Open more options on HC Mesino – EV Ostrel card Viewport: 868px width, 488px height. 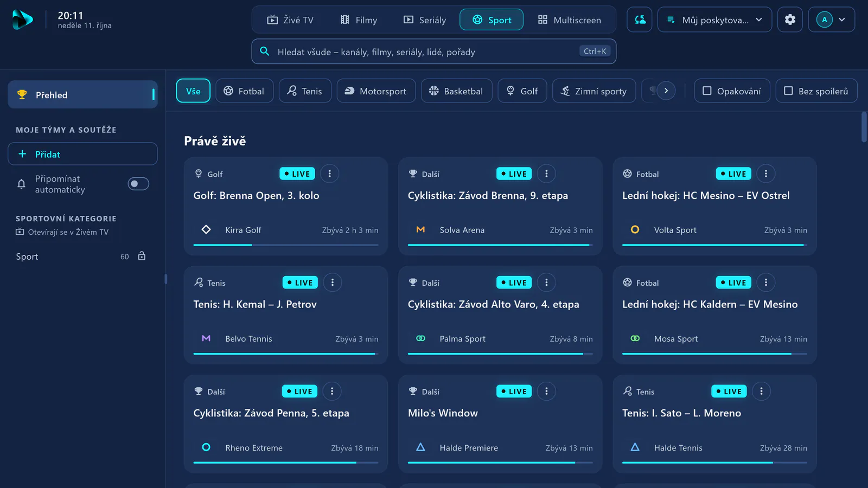click(x=766, y=174)
